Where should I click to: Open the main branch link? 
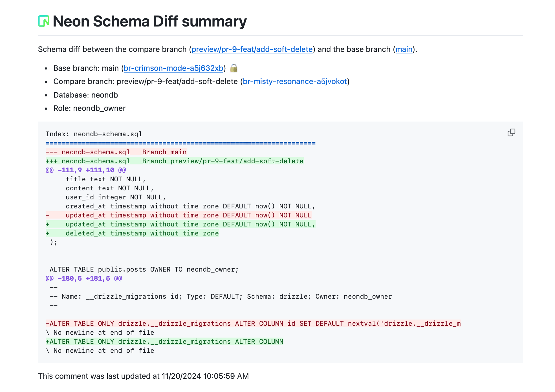(x=404, y=49)
